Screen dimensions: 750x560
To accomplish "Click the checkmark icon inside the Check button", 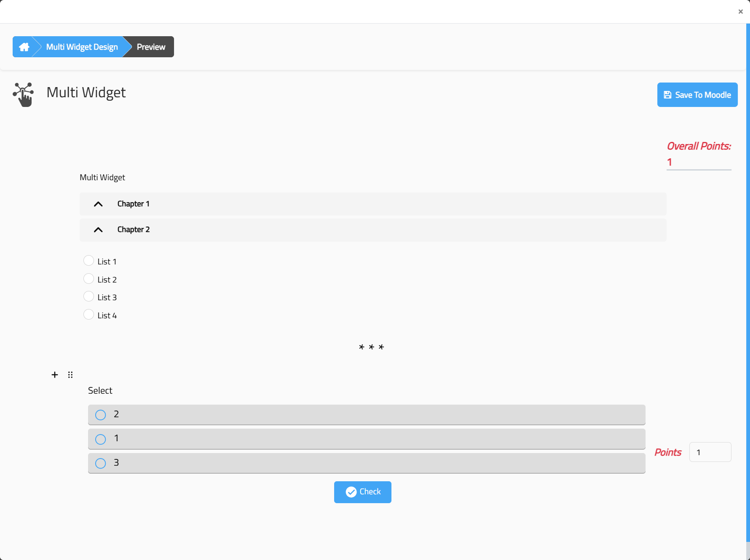I will pyautogui.click(x=351, y=492).
